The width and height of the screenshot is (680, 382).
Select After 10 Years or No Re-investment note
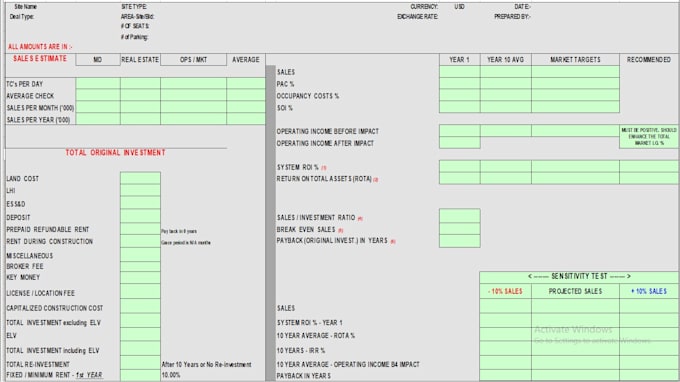[206, 365]
